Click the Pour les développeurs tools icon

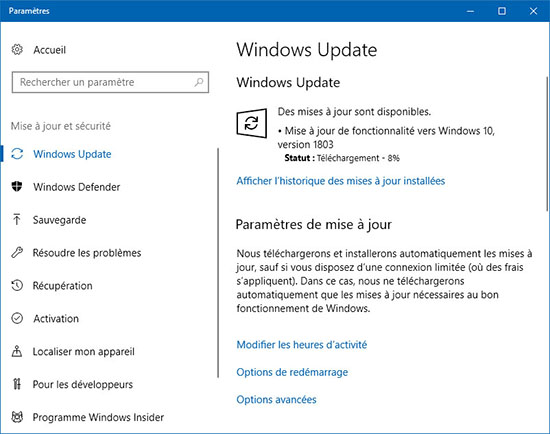(x=16, y=384)
